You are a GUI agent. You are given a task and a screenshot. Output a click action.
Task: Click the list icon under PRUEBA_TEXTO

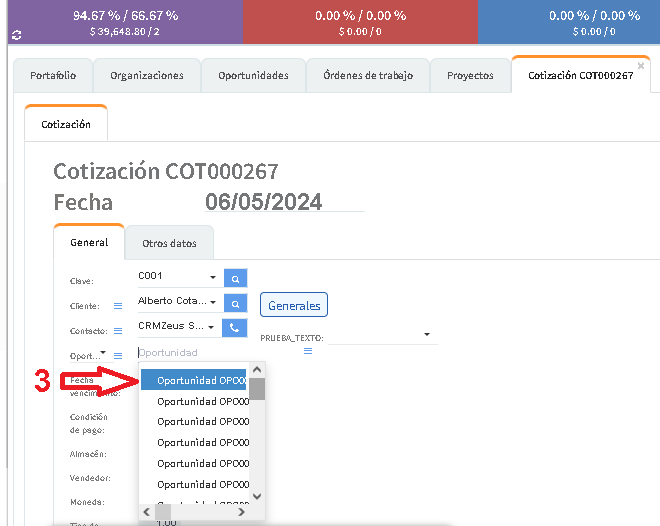[308, 351]
